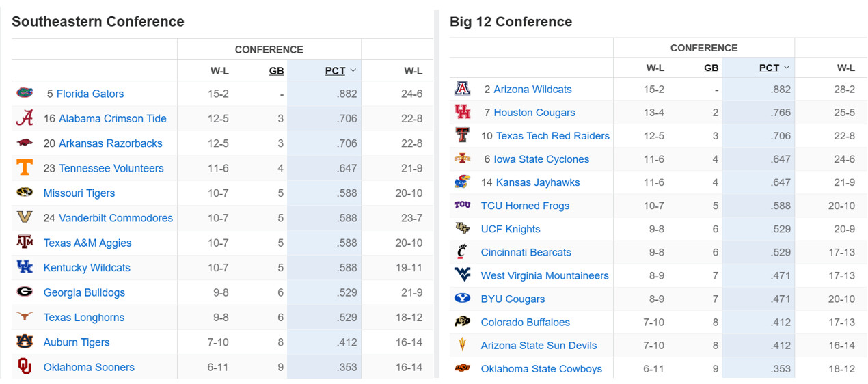Click the West Virginia Mountaineers logo
Viewport: 868px width, 384px height.
point(462,275)
